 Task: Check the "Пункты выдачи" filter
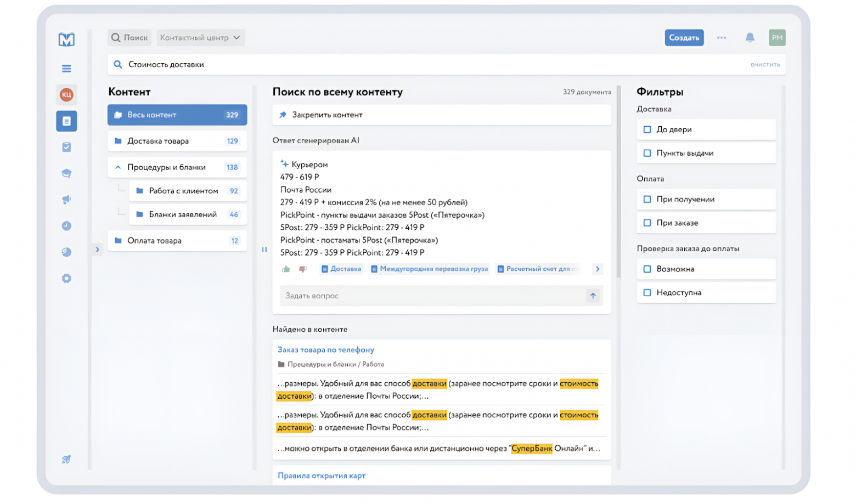[647, 154]
